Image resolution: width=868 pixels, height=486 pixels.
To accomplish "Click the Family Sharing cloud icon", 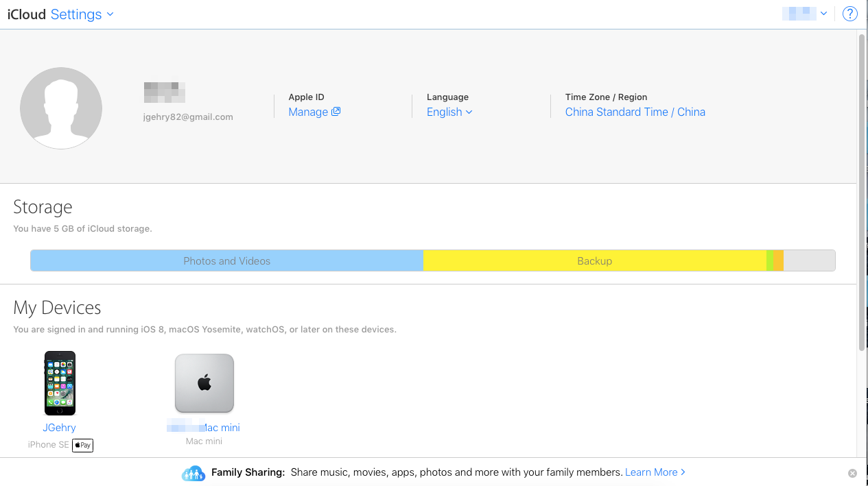I will tap(193, 473).
